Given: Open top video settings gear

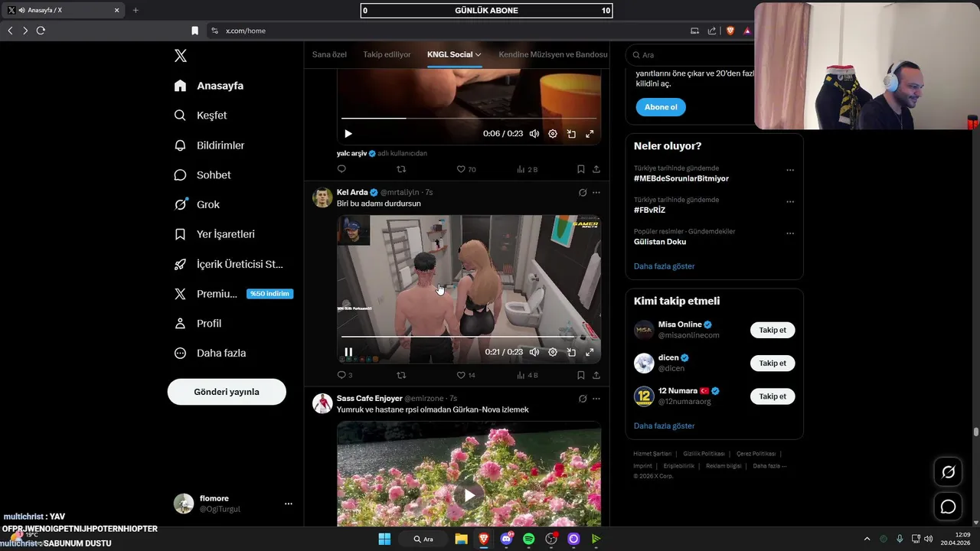Looking at the screenshot, I should click(553, 134).
